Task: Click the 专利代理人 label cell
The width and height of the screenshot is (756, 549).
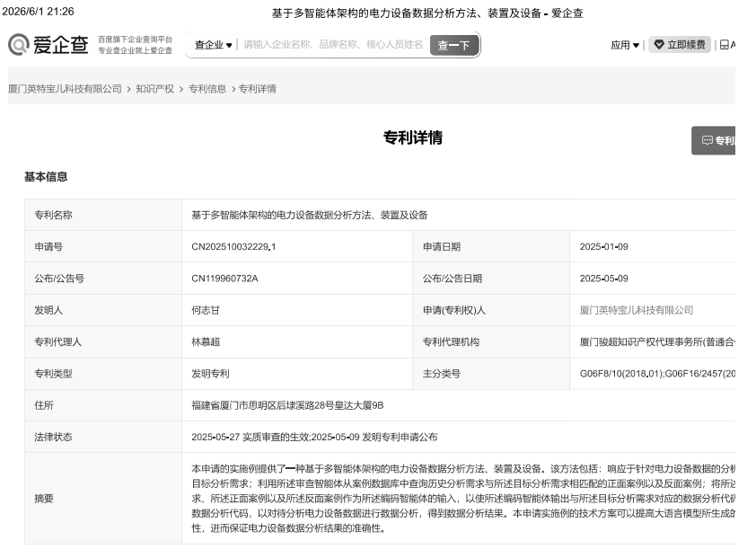Action: pos(103,342)
